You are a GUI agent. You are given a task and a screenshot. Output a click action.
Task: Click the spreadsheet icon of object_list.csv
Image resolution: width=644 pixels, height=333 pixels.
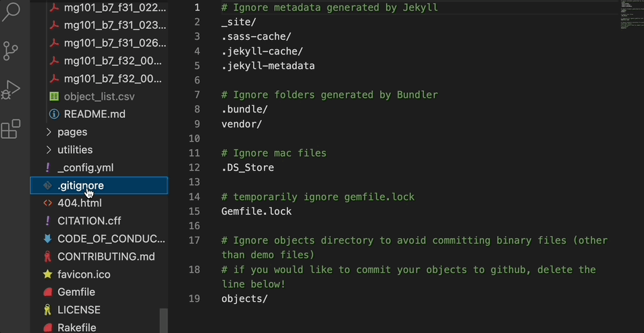click(54, 96)
